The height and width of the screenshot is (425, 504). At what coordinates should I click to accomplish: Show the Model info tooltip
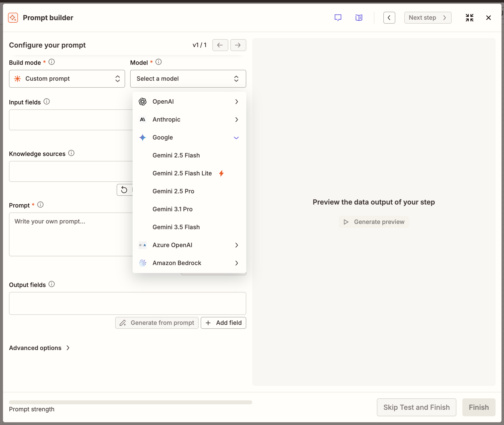tap(159, 62)
